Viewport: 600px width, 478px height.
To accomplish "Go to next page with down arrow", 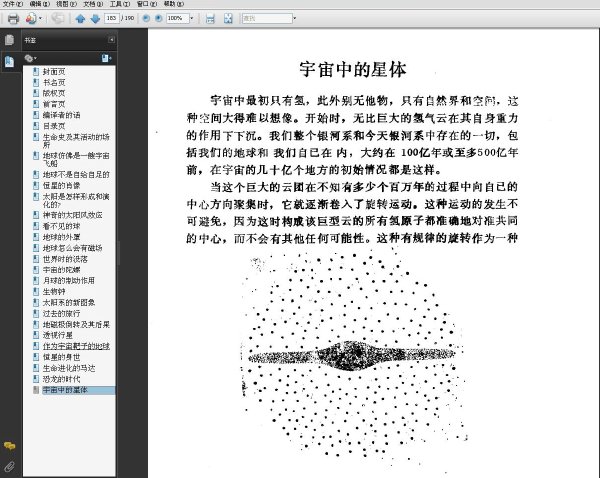I will click(x=95, y=18).
